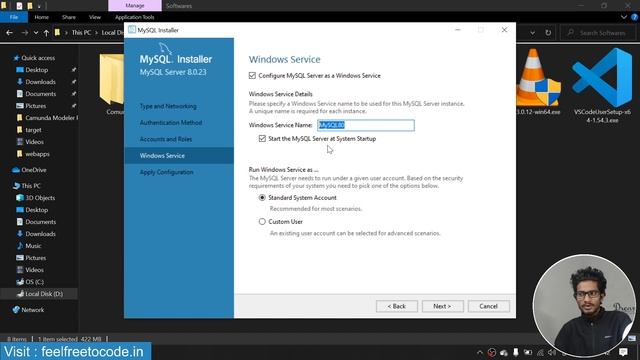This screenshot has width=640, height=360.
Task: Open OneDrive in navigation pane
Action: tap(33, 170)
